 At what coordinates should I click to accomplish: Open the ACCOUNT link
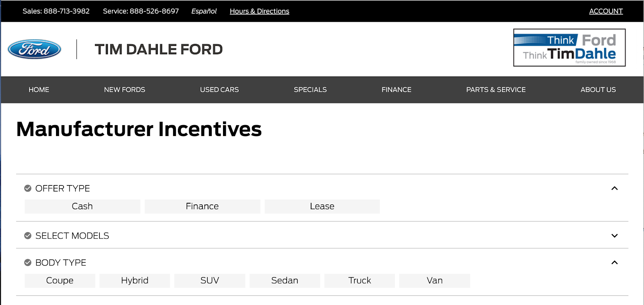click(x=606, y=11)
